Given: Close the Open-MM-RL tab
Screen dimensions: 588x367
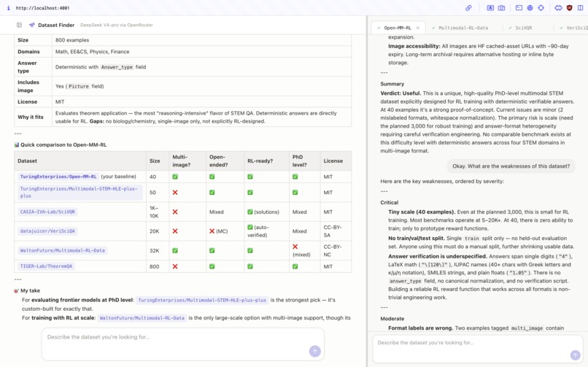Looking at the screenshot, I should pyautogui.click(x=418, y=28).
